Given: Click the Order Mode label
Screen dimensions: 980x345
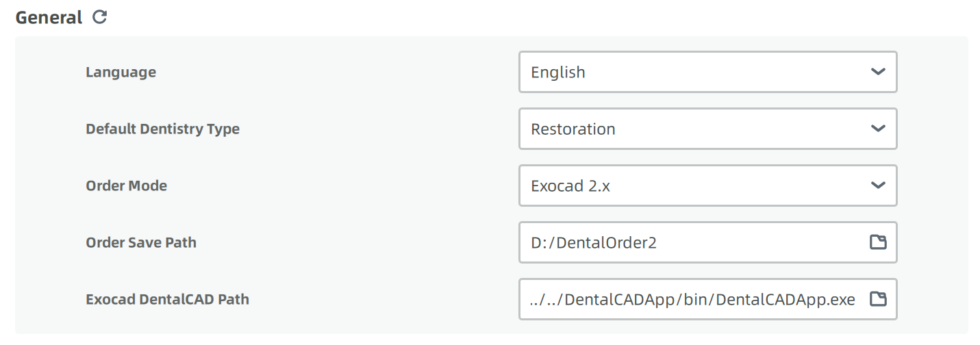Looking at the screenshot, I should (x=126, y=186).
